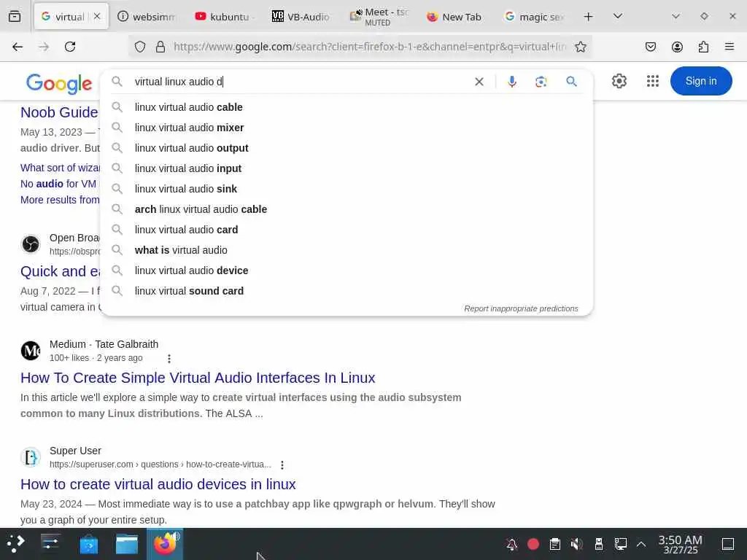Open System Settings from taskbar
This screenshot has width=747, height=560.
click(x=50, y=544)
